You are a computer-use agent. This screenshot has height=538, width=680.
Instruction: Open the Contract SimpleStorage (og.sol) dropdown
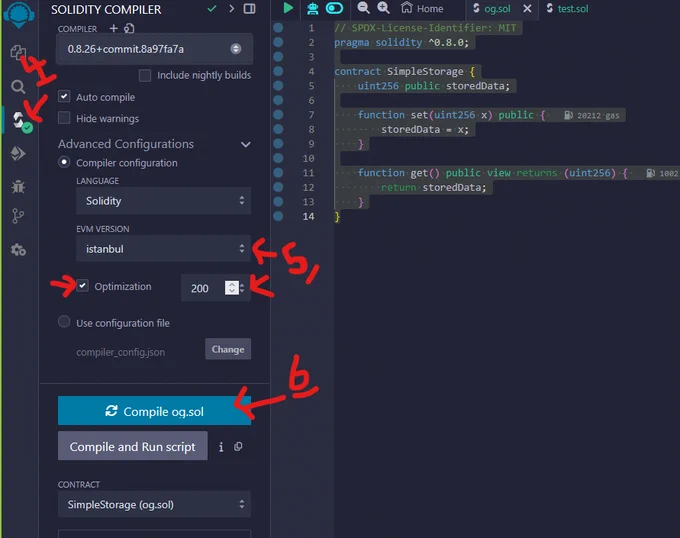154,504
